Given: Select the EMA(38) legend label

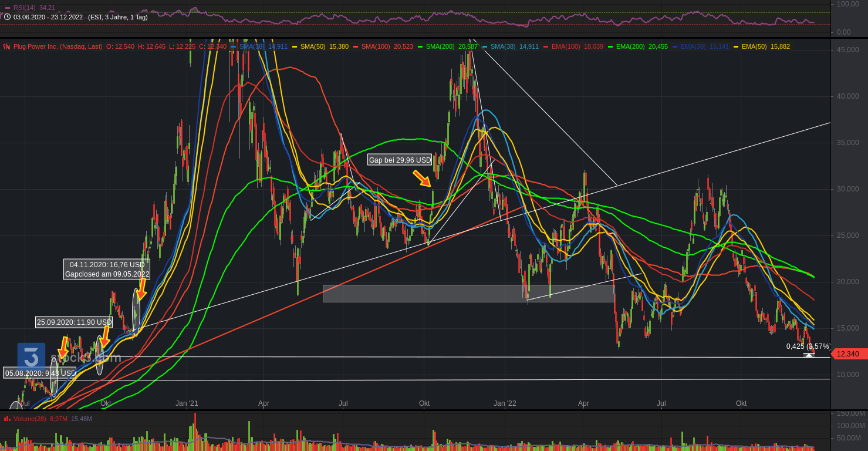Looking at the screenshot, I should (x=693, y=46).
